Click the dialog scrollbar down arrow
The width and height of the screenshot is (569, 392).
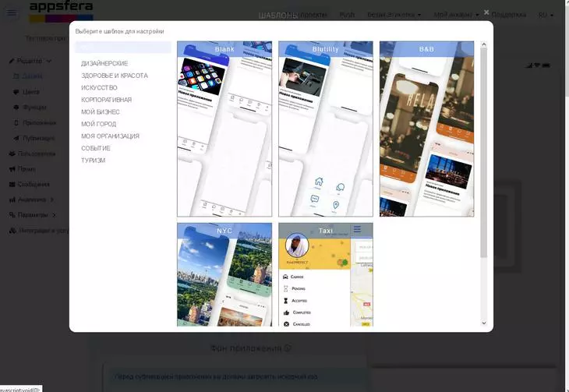point(484,323)
